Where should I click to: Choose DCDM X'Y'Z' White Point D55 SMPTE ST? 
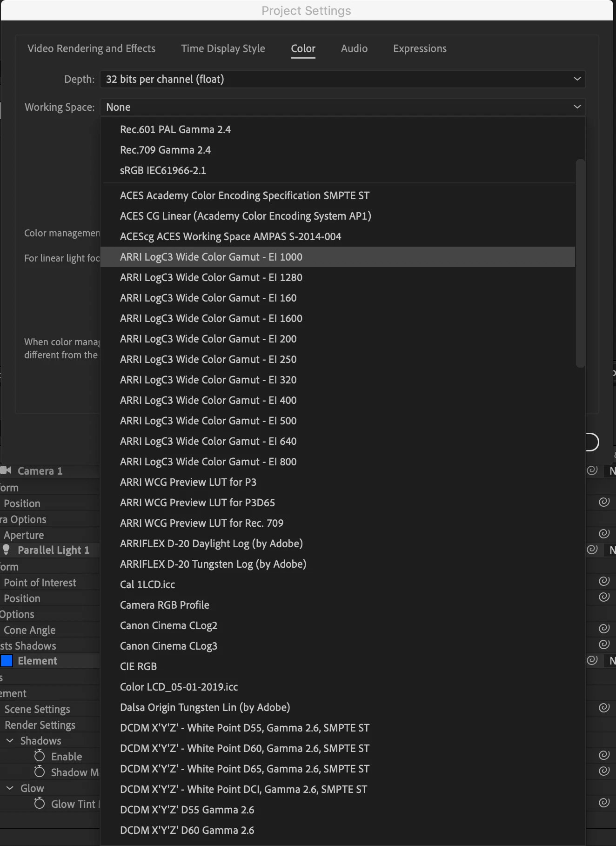[x=338, y=728]
